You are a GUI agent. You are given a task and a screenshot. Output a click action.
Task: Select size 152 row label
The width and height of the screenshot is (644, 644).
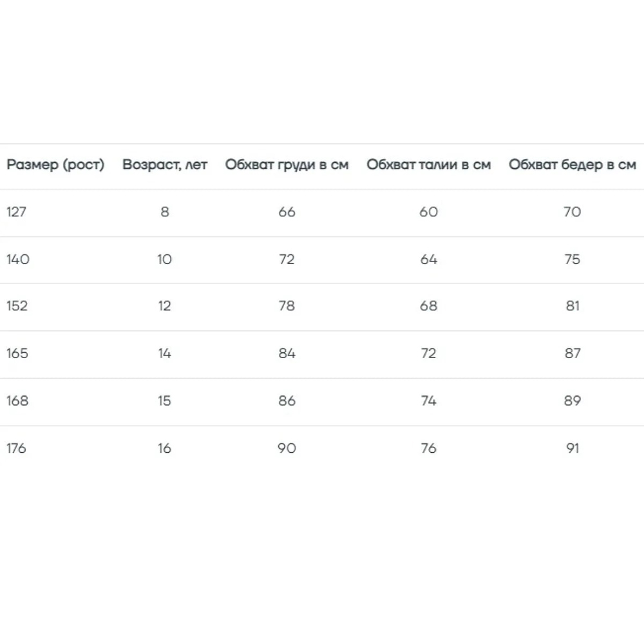click(x=17, y=306)
